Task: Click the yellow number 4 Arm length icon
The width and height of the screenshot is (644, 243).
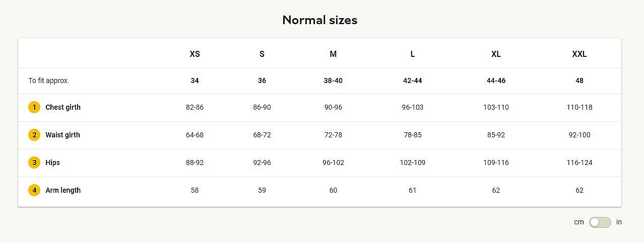Action: [x=34, y=190]
